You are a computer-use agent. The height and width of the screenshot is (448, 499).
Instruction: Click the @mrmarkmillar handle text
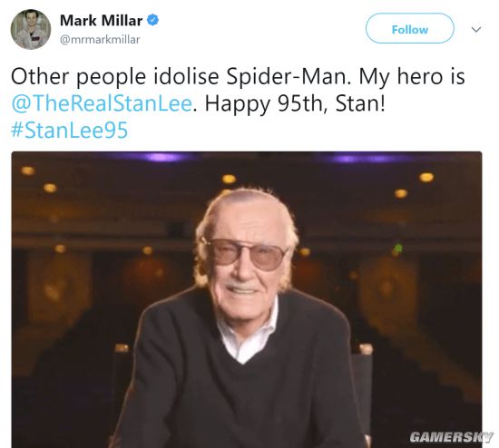100,40
